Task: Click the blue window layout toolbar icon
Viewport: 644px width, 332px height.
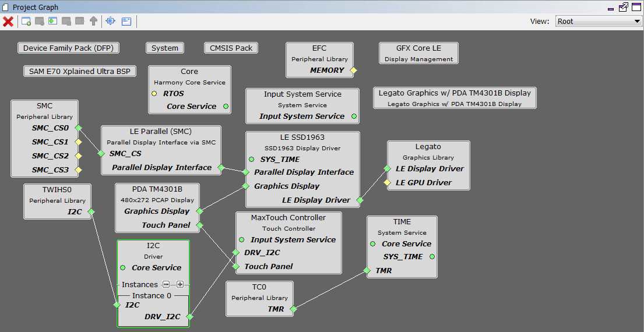Action: [x=126, y=22]
